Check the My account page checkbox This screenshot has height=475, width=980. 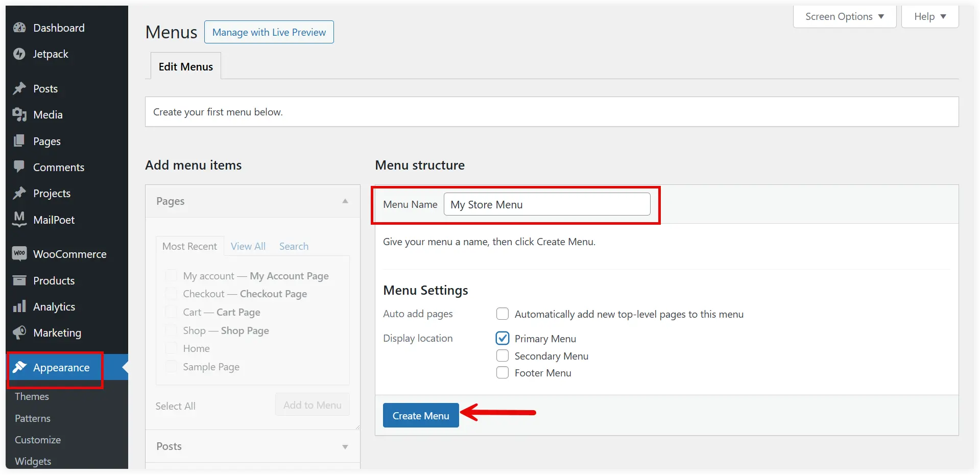point(172,276)
